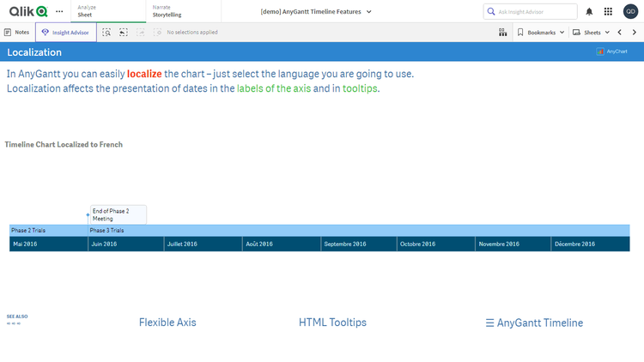644x362 pixels.
Task: Open the app launcher grid
Action: tap(608, 11)
